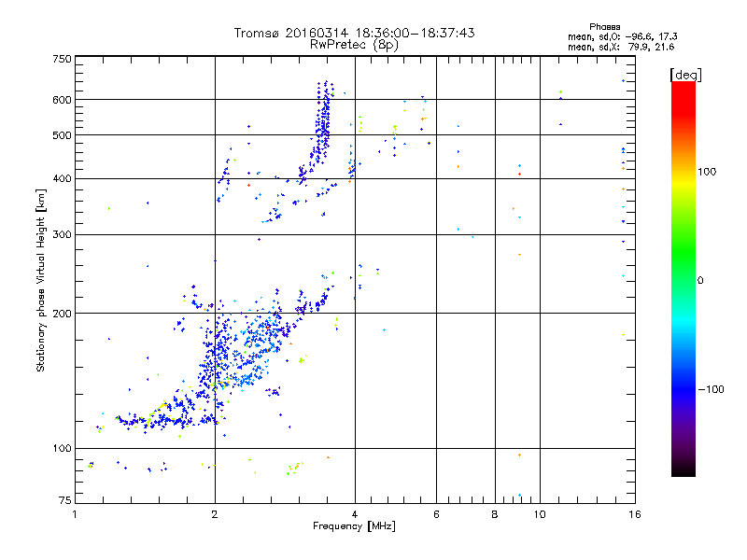
Task: Click the colorbar label '0'
Action: pyautogui.click(x=700, y=281)
